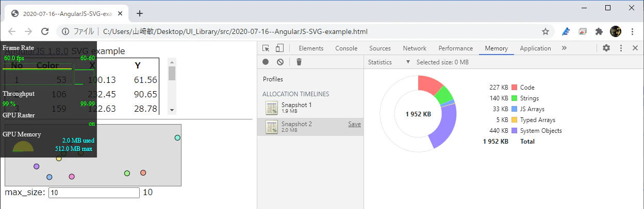Image resolution: width=644 pixels, height=209 pixels.
Task: Click the '2.0 MB used' GPU text
Action: [x=78, y=141]
